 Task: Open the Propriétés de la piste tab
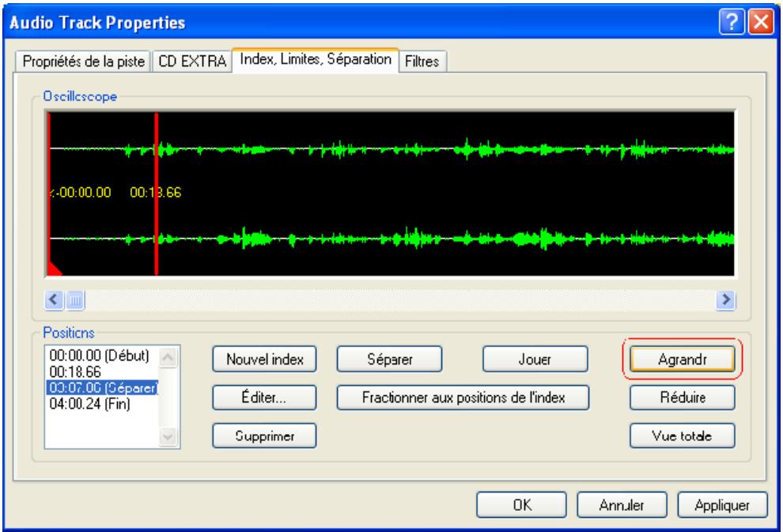tap(83, 62)
